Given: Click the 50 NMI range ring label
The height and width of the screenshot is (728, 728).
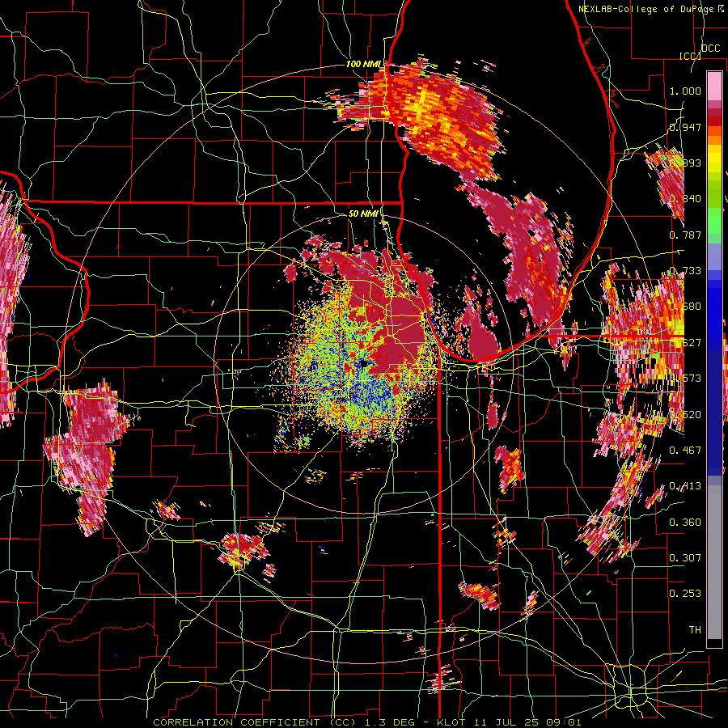Looking at the screenshot, I should [363, 214].
